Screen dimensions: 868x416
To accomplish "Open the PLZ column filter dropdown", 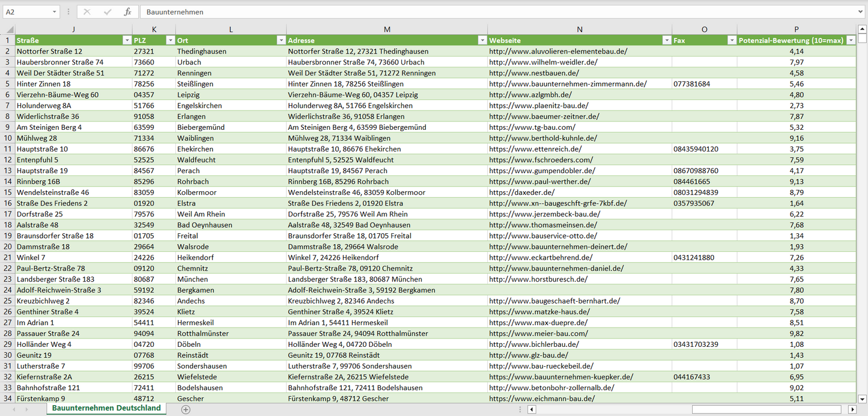I will coord(169,40).
